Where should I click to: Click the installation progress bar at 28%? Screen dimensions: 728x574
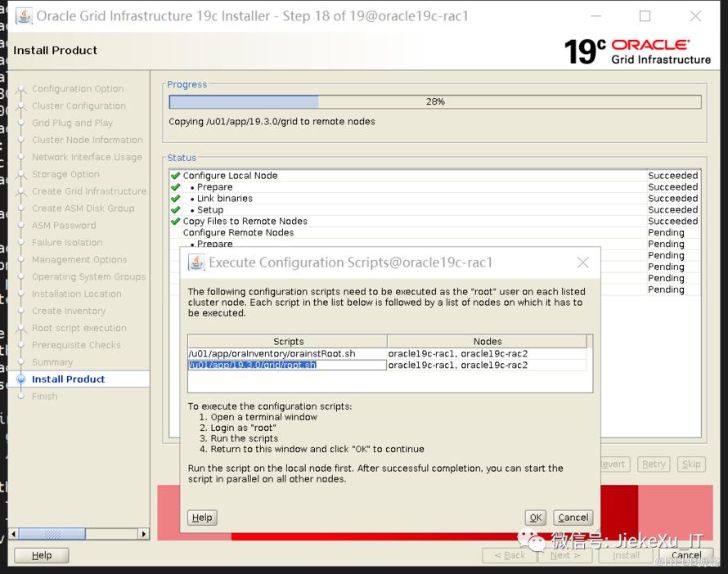tap(434, 102)
